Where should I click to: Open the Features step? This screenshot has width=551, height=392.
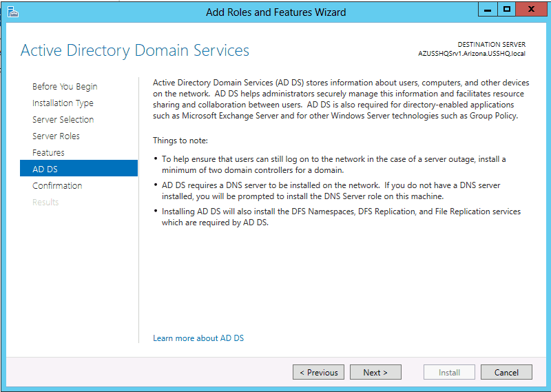tap(48, 152)
